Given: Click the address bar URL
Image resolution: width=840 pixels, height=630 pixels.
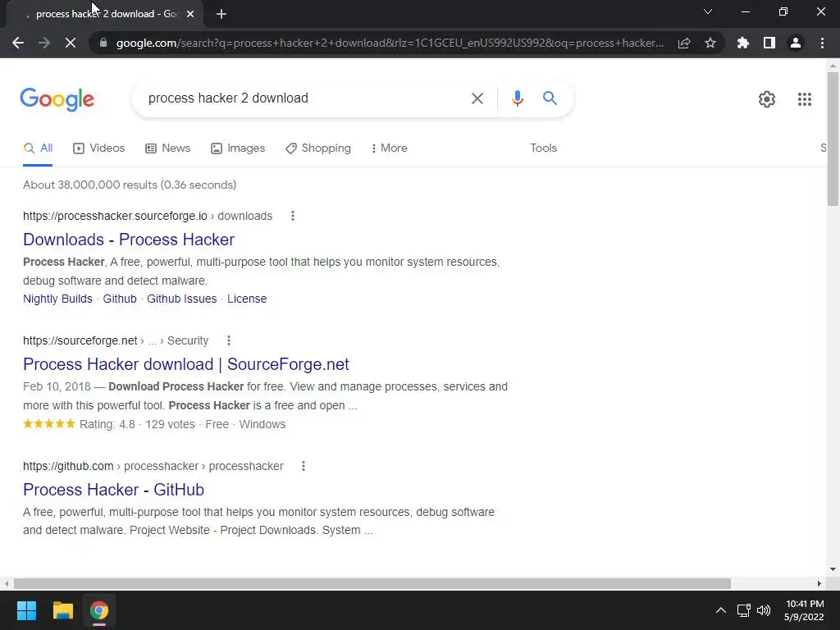Looking at the screenshot, I should pyautogui.click(x=390, y=43).
